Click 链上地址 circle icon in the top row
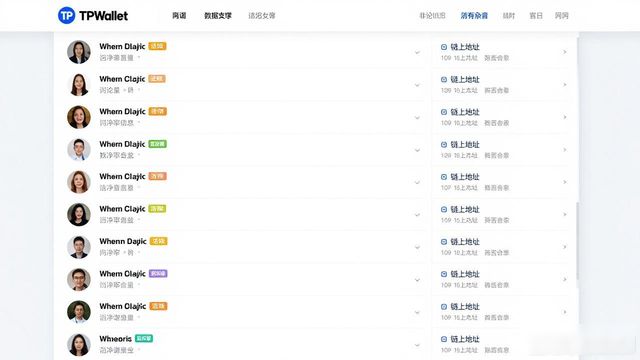This screenshot has width=640, height=360. pos(444,47)
